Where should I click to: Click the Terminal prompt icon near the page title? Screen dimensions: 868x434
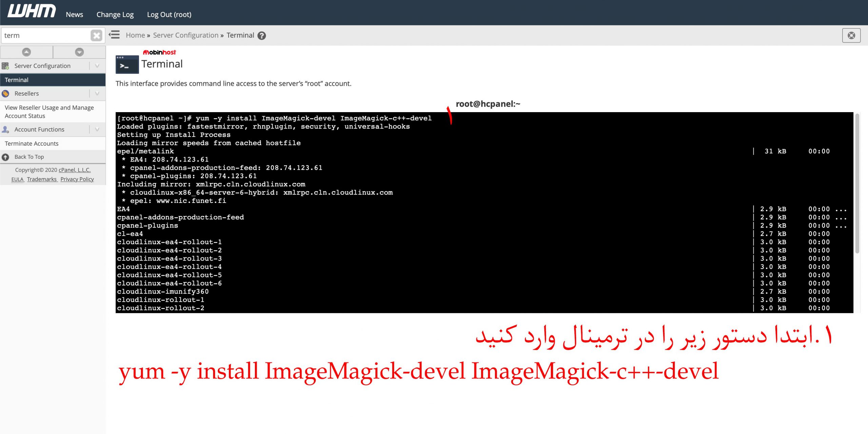pos(127,64)
